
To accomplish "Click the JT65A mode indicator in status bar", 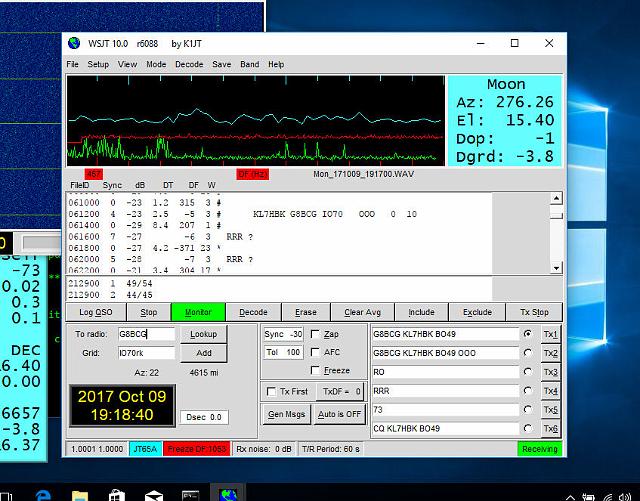I will pos(145,449).
